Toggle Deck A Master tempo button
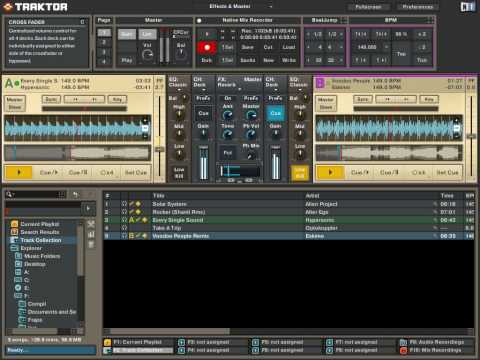Screen dimensions: 480x360 tap(15, 99)
